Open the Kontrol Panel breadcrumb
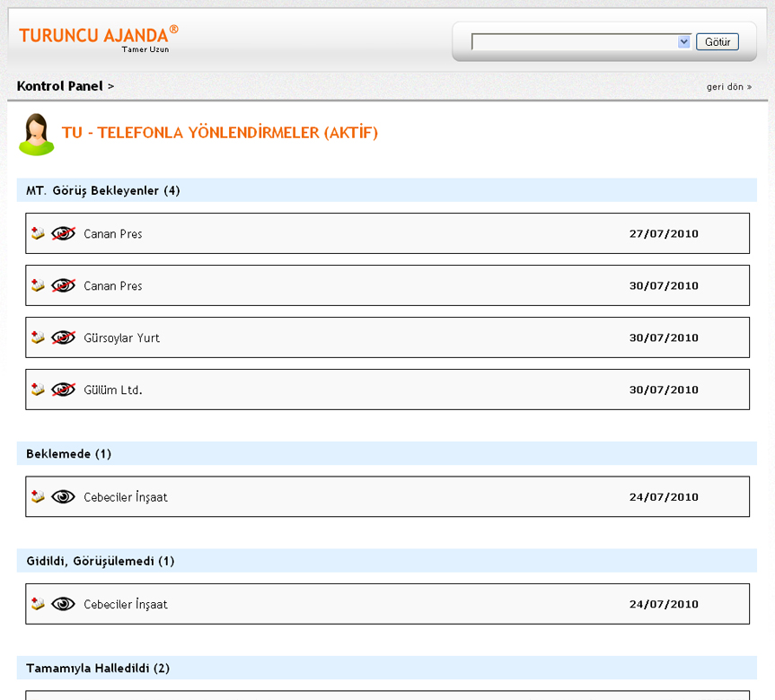 click(x=60, y=86)
